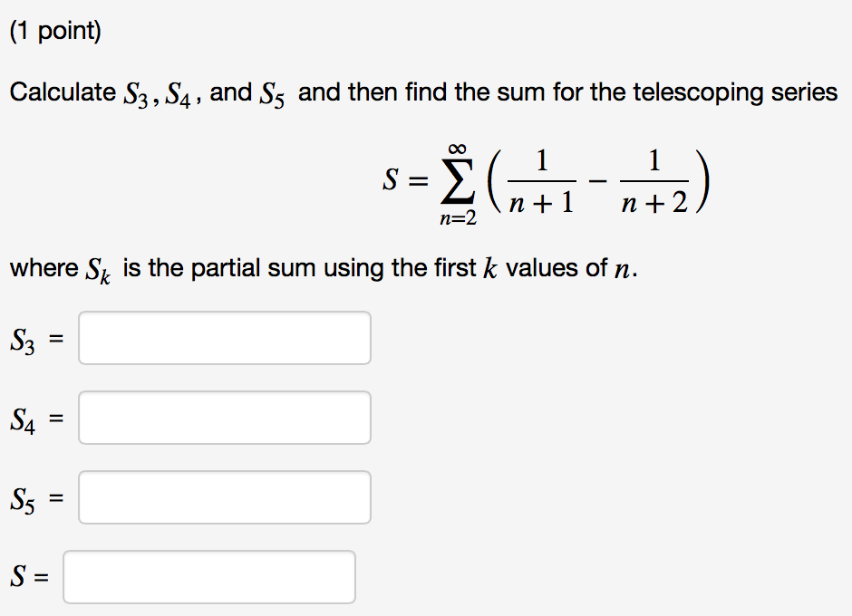Screen dimensions: 852x616
Task: Click the summation sigma symbol
Action: point(454,187)
